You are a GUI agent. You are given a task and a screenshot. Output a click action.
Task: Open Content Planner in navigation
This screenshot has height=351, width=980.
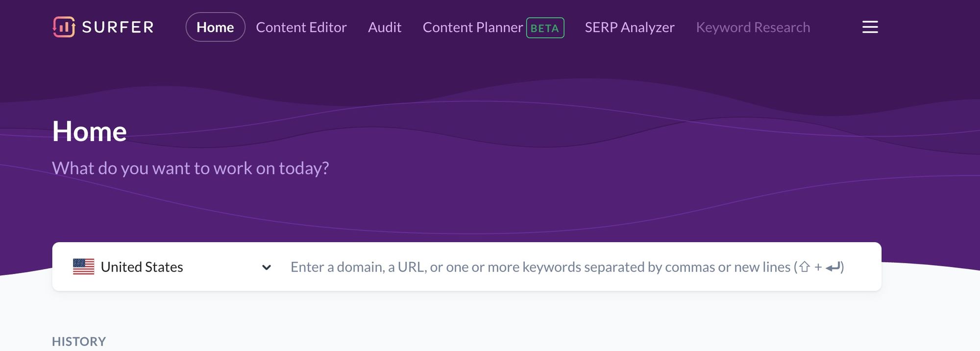coord(472,27)
